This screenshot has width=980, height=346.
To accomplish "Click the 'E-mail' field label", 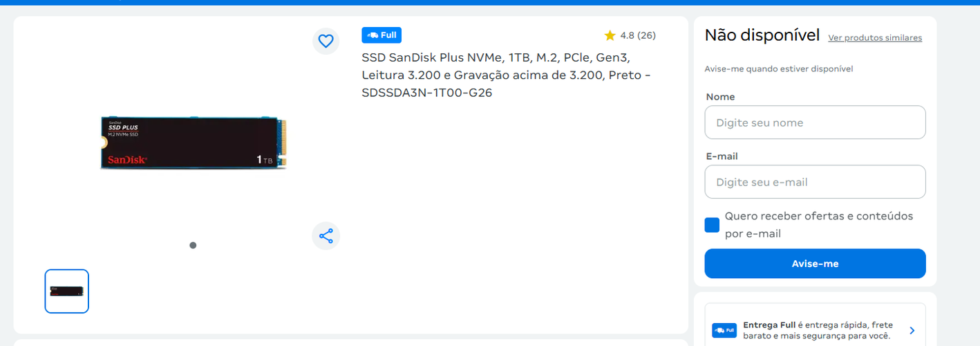I will 722,156.
